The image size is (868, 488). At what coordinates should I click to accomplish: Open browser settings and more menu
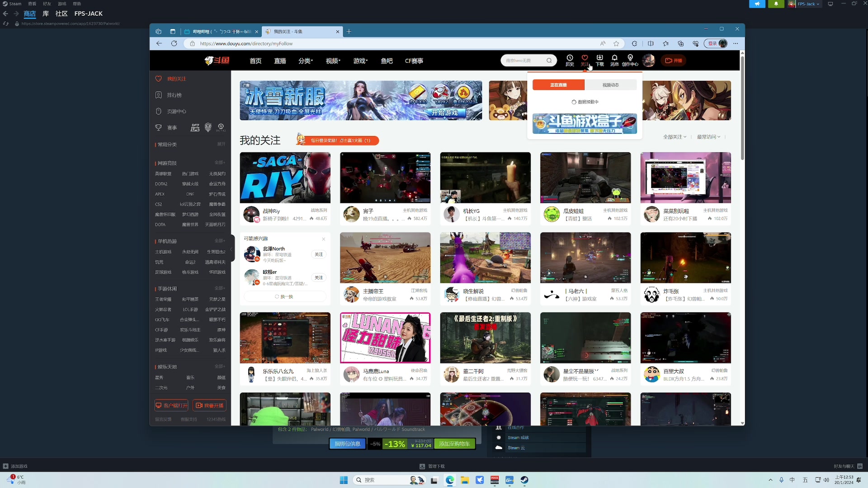coord(736,43)
